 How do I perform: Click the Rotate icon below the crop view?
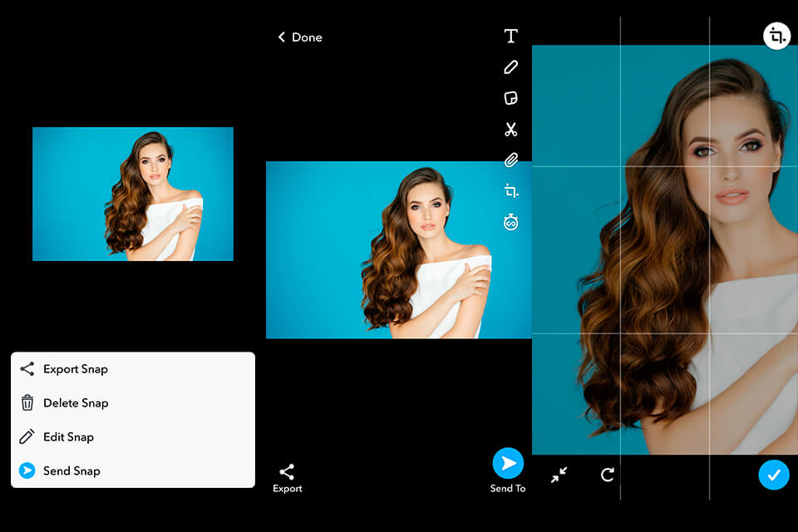pyautogui.click(x=608, y=475)
